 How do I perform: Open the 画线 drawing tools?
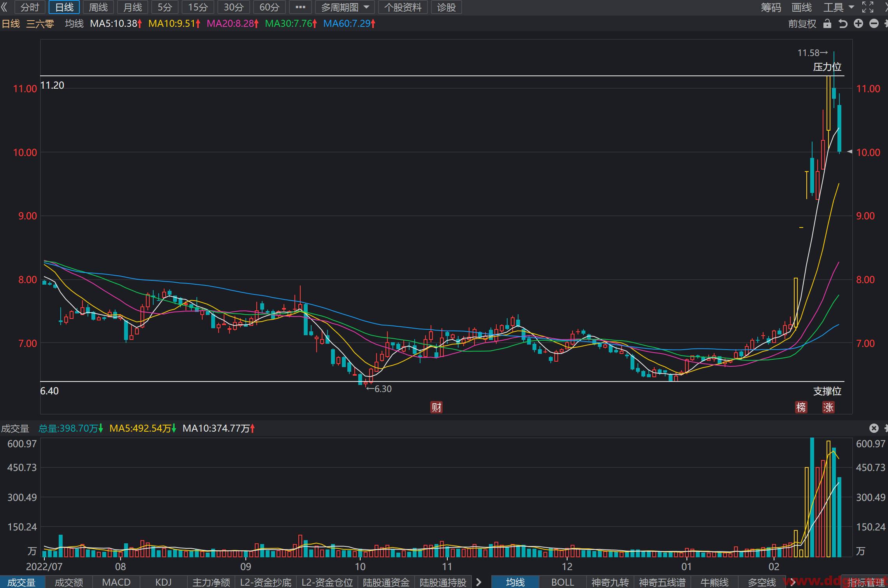click(802, 7)
